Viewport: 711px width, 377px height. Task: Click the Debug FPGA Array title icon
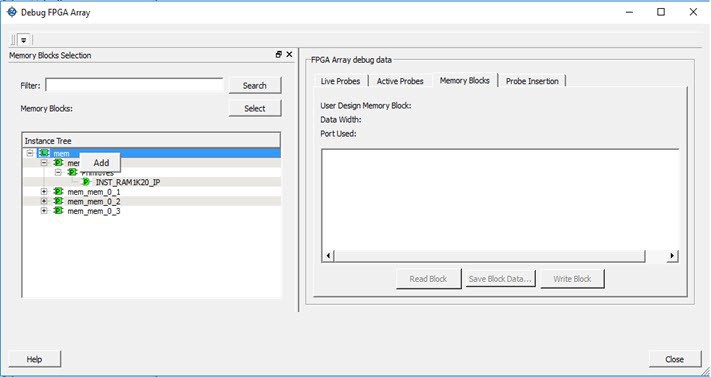click(12, 12)
